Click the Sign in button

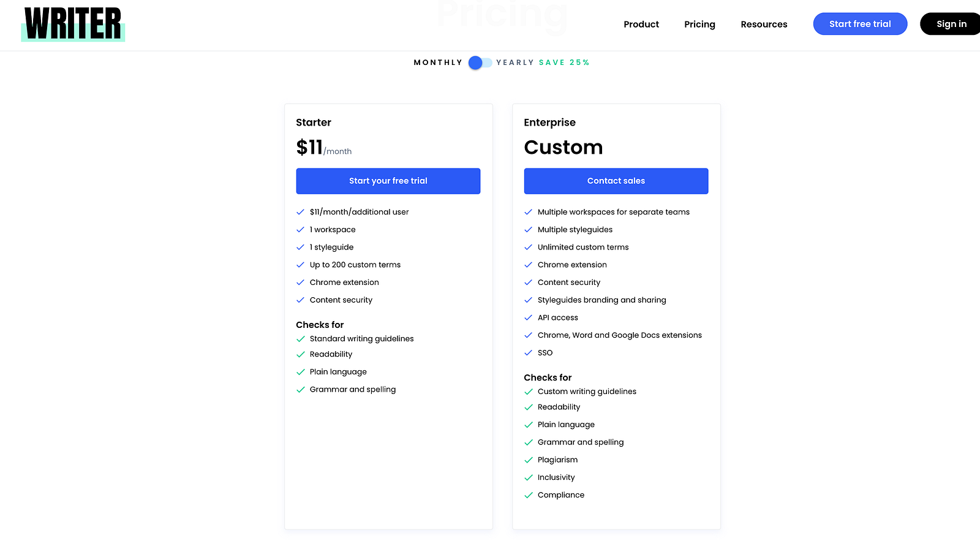pyautogui.click(x=951, y=24)
